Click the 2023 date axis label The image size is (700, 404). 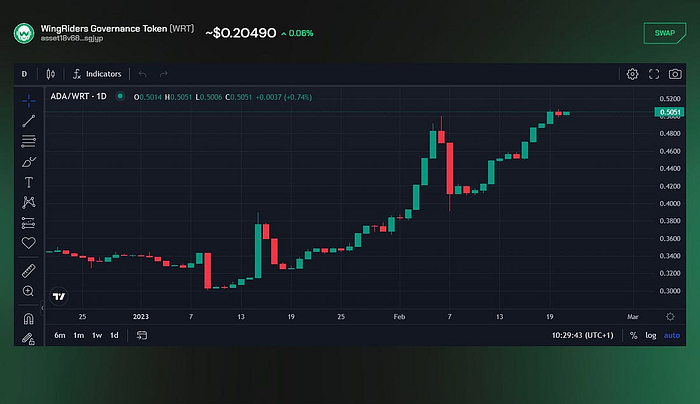tap(141, 317)
